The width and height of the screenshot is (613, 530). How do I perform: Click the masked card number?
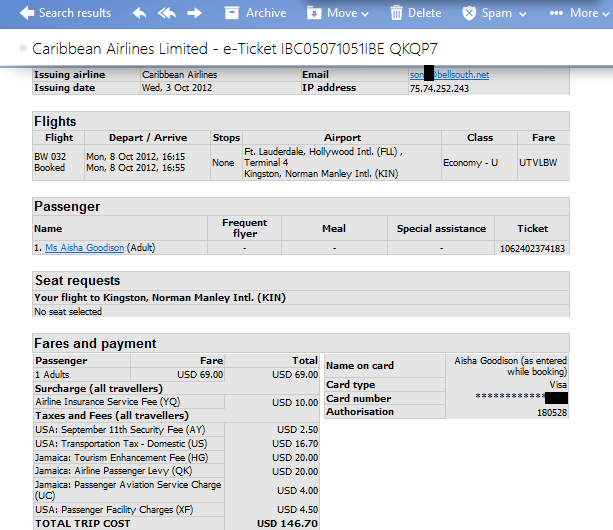[522, 398]
